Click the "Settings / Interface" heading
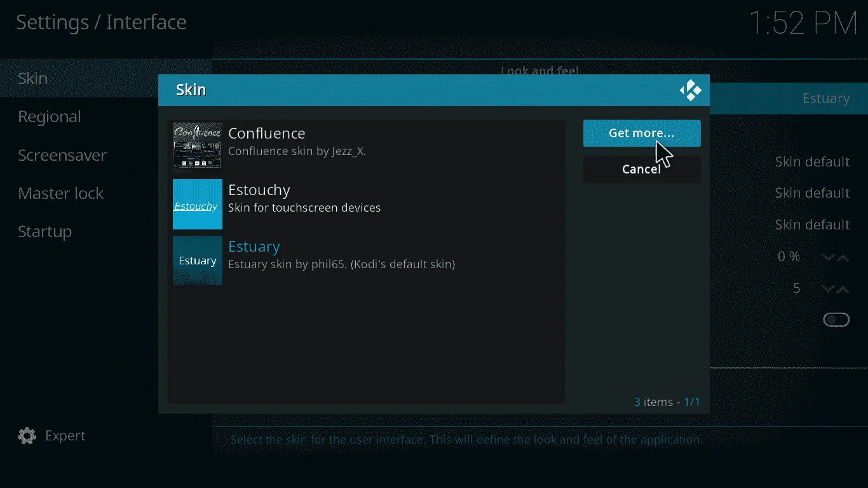 (102, 22)
